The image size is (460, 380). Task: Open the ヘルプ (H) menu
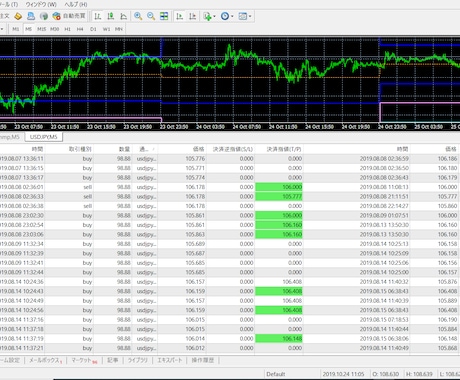click(76, 4)
